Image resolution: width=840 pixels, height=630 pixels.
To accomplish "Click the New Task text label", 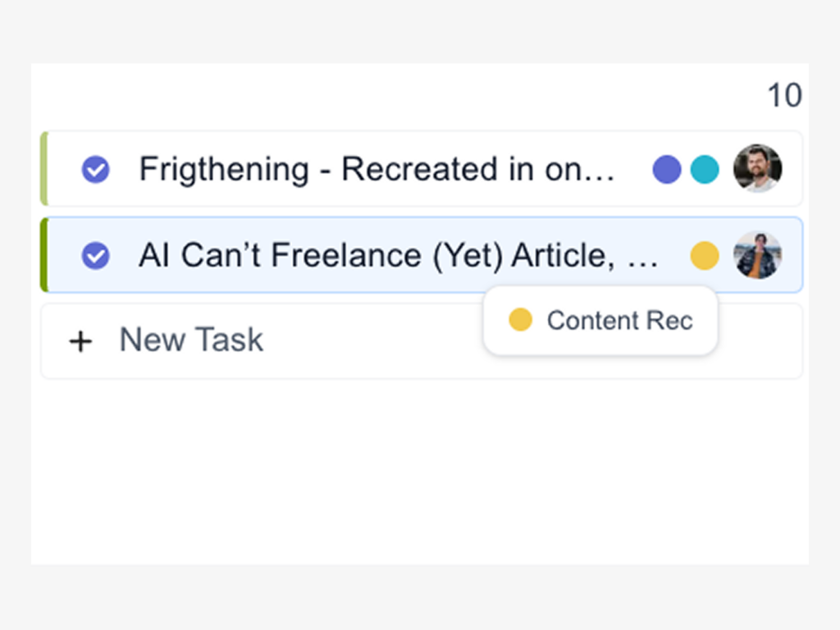I will click(x=191, y=340).
